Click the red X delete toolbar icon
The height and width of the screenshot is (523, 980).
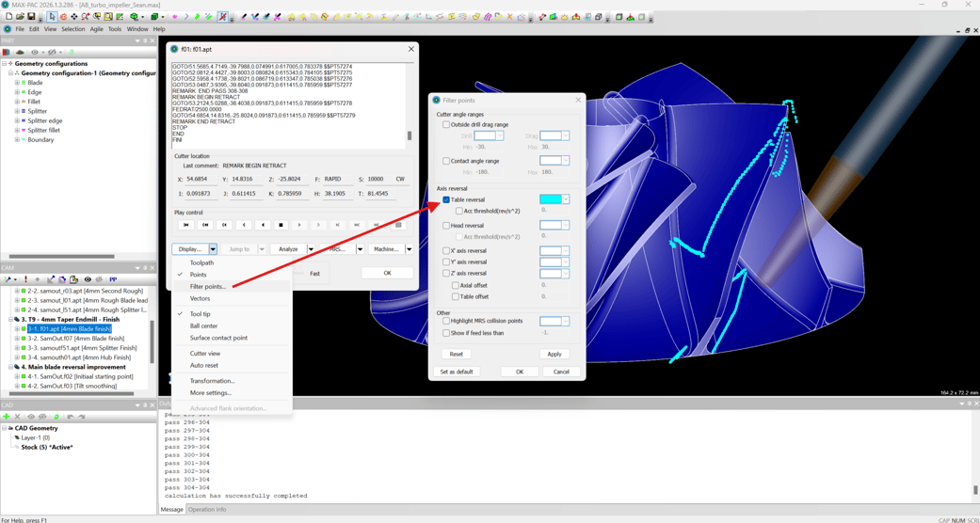coord(510,16)
